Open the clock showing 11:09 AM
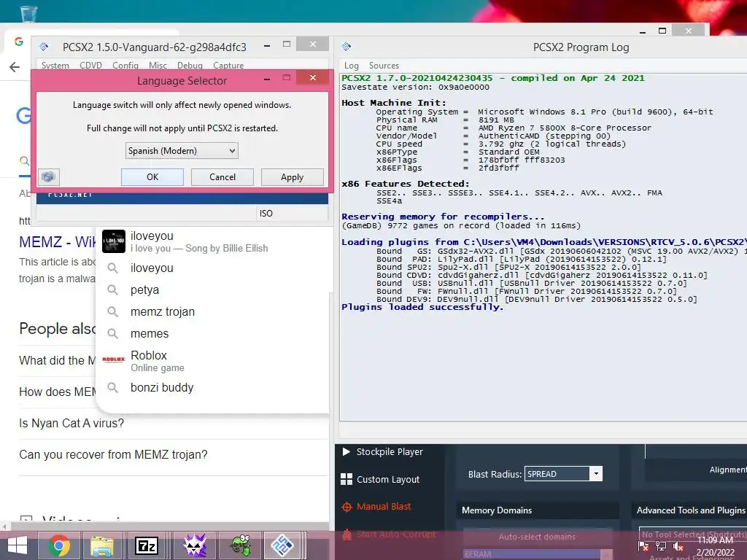747x560 pixels. click(x=715, y=546)
